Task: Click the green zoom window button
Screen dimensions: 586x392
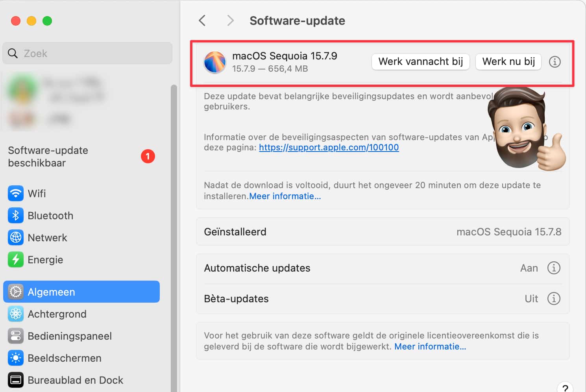Action: 47,21
